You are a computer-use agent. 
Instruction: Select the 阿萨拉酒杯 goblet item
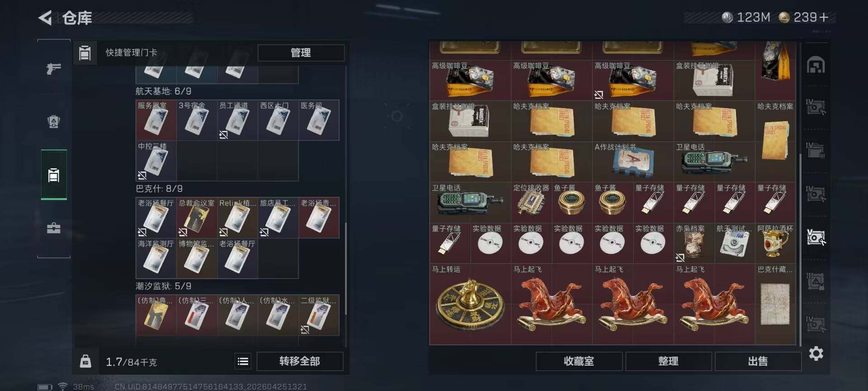tap(775, 243)
